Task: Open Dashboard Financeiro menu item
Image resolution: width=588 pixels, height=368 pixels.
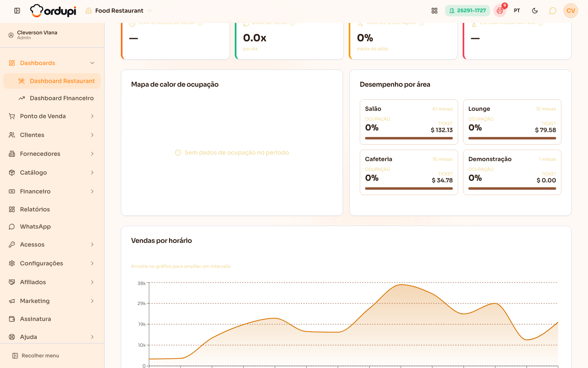Action: tap(52, 98)
